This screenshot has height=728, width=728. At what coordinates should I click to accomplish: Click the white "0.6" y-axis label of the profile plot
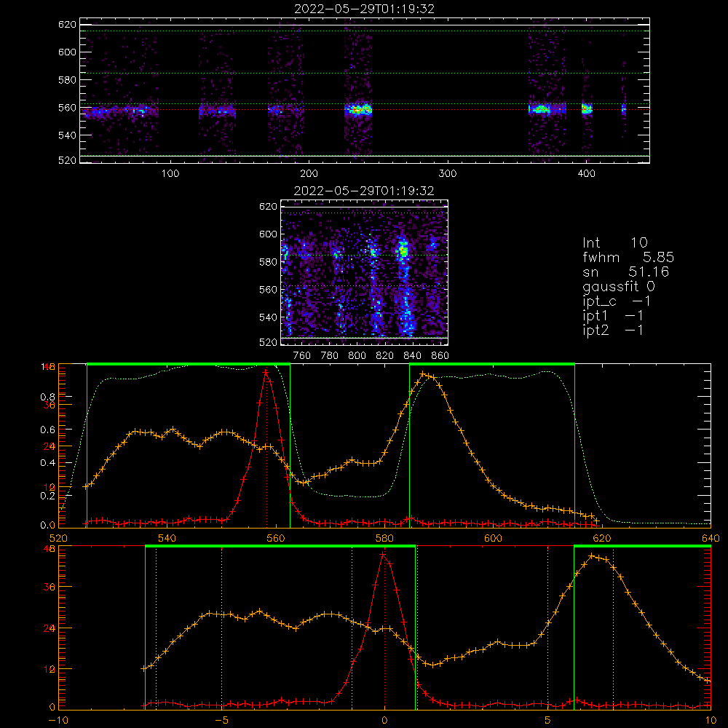pyautogui.click(x=48, y=430)
